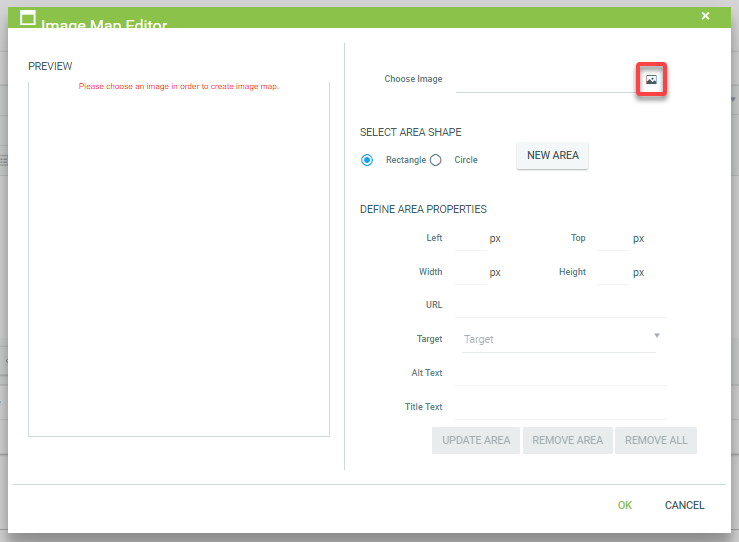Click the UPDATE AREA button
Screen dimensions: 739x542
476,440
